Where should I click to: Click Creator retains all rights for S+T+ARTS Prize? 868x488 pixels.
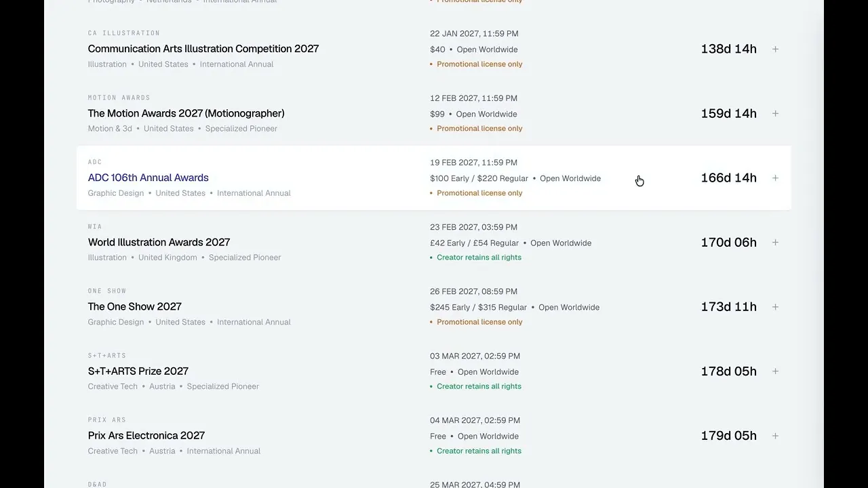click(479, 386)
